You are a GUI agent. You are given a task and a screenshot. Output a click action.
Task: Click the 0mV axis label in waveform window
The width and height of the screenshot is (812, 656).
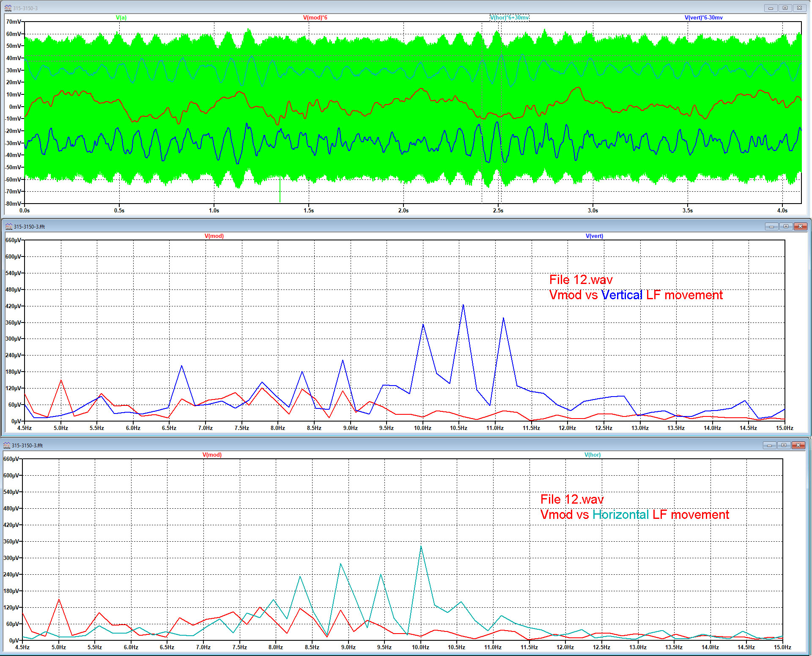[x=15, y=107]
